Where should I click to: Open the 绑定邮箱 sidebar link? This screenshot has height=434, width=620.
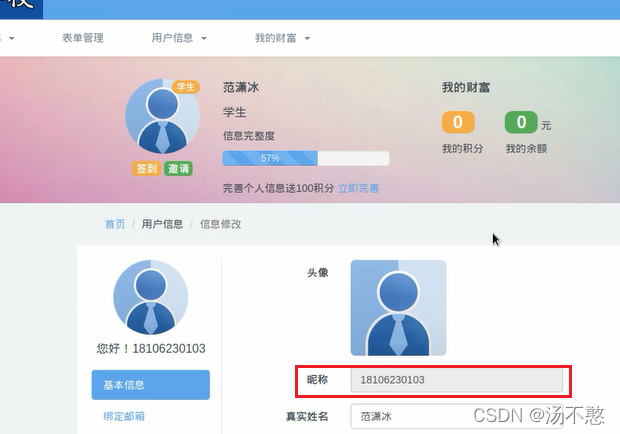pos(124,416)
